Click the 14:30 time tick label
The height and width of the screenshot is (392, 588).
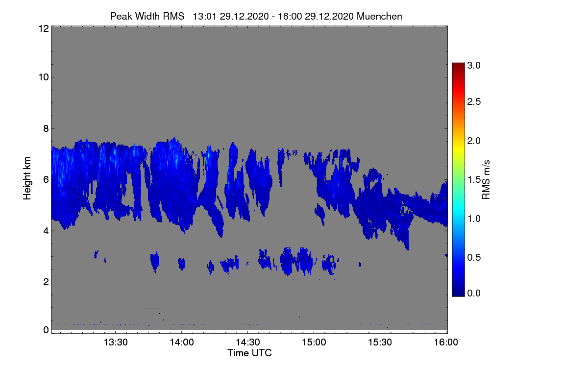pos(248,343)
